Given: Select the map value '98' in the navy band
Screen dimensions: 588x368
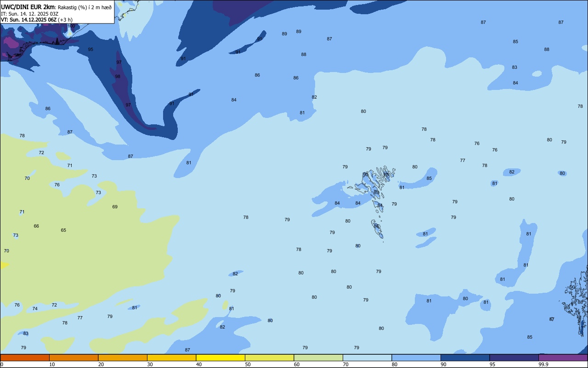Looking at the screenshot, I should (x=118, y=77).
